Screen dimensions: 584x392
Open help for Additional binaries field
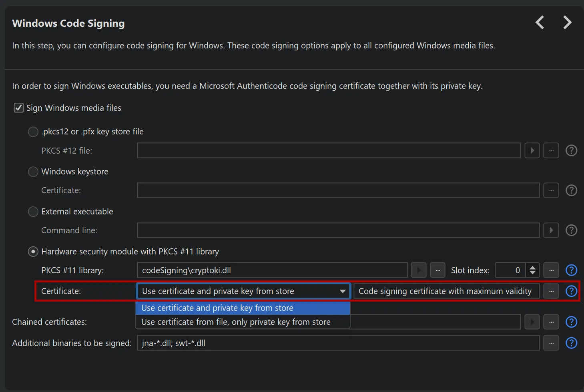[571, 343]
